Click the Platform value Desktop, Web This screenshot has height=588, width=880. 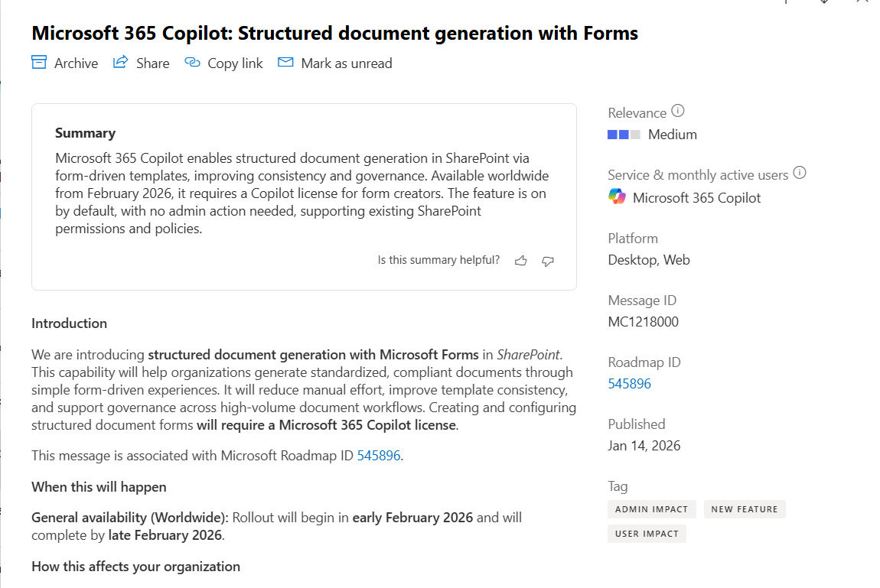[x=649, y=260]
